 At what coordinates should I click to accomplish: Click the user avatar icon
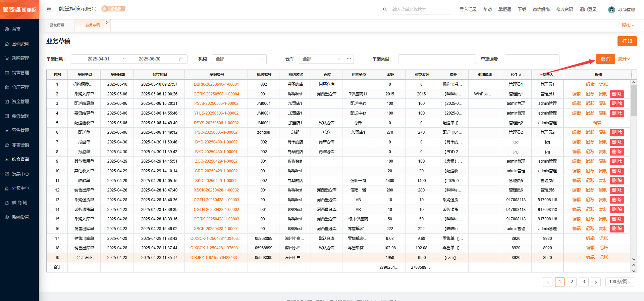(x=611, y=10)
